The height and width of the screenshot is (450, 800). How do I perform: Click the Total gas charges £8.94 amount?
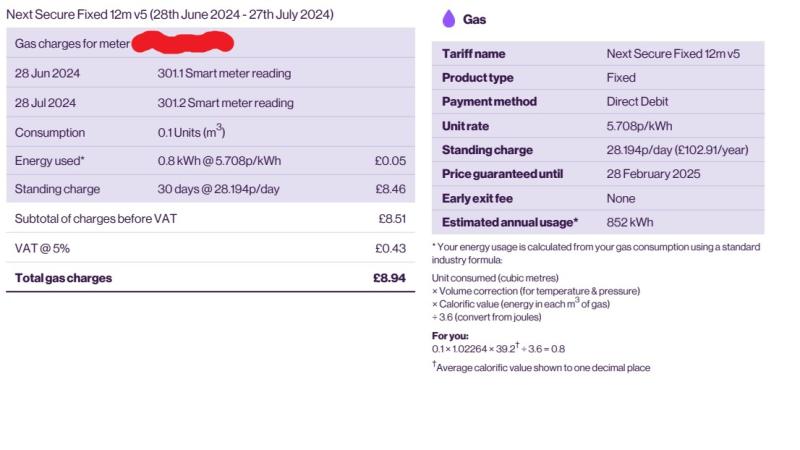(389, 278)
